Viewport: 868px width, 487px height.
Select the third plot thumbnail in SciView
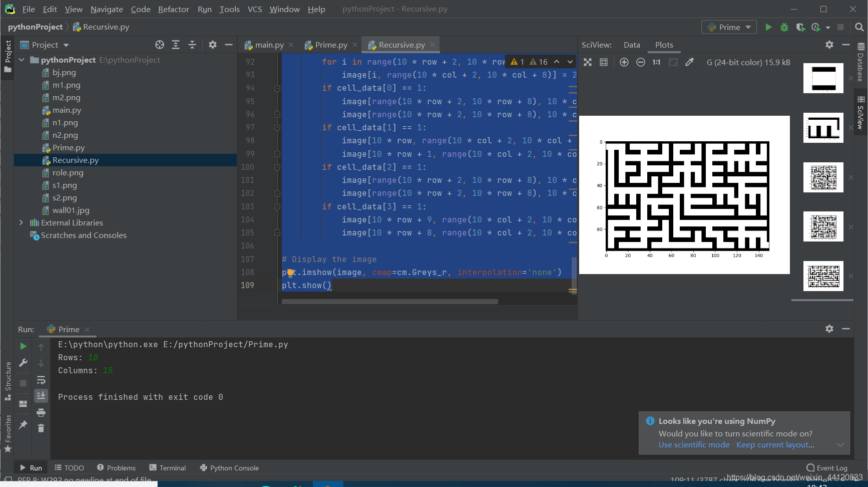click(823, 177)
